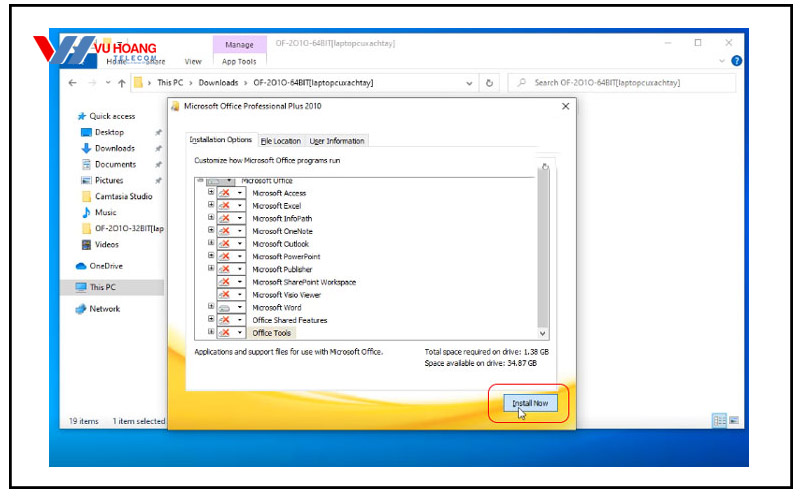
Task: Click the Microsoft Access install state icon
Action: click(226, 193)
